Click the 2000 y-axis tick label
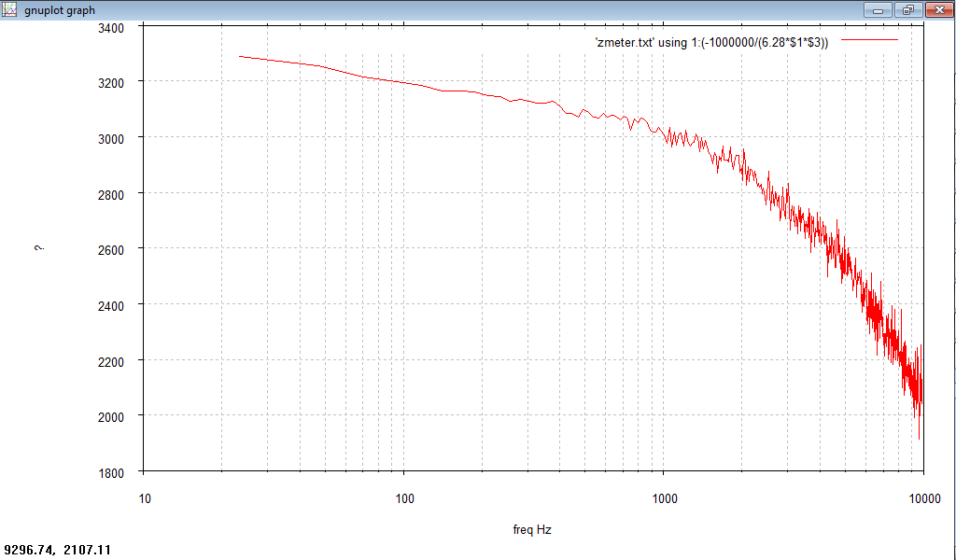This screenshot has width=956, height=560. (x=111, y=417)
